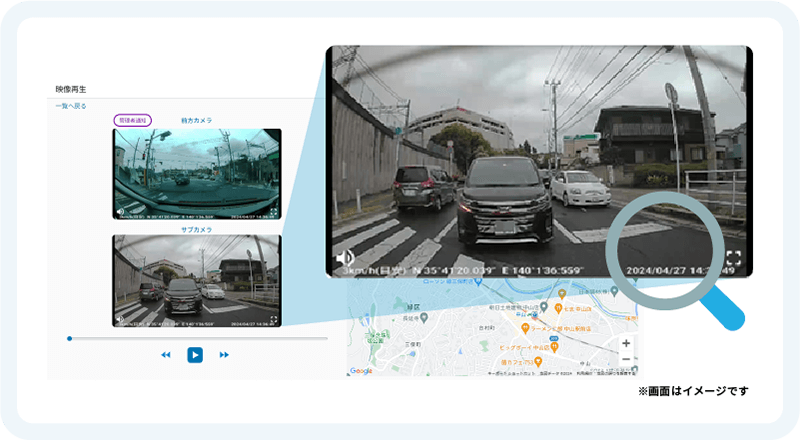Expand the 前方カメラ video to fullscreen

tap(273, 212)
